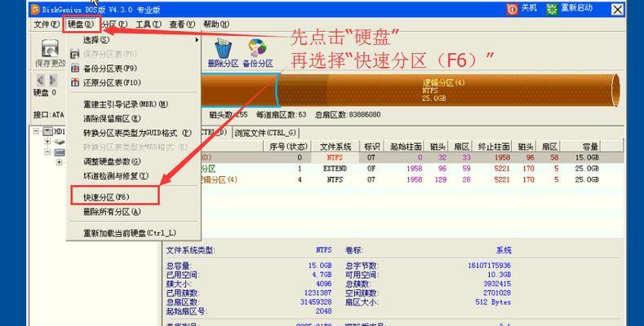Choose 重新加载当前硬盘(Ctrl_L) menu item

[135, 233]
